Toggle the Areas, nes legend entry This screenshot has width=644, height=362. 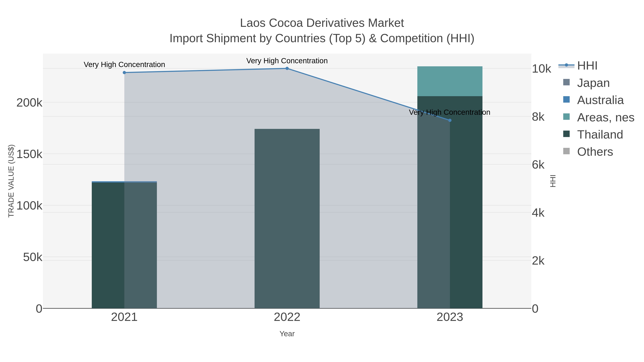click(599, 117)
